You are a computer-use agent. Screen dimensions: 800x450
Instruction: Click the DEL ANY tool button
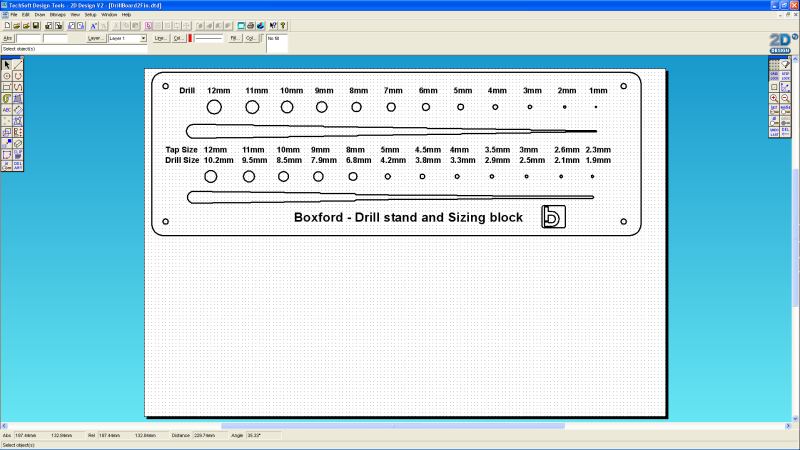[x=18, y=166]
